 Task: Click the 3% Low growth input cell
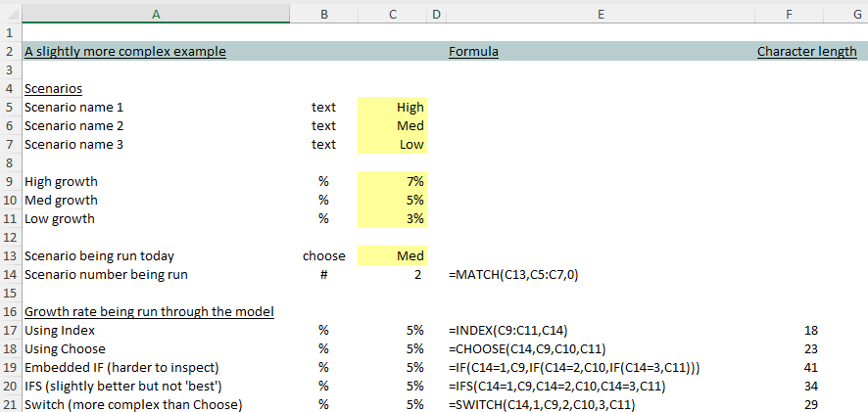[392, 219]
